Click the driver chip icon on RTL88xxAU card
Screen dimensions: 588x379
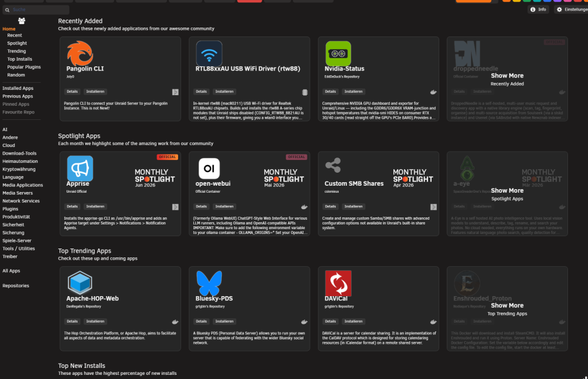coord(305,92)
